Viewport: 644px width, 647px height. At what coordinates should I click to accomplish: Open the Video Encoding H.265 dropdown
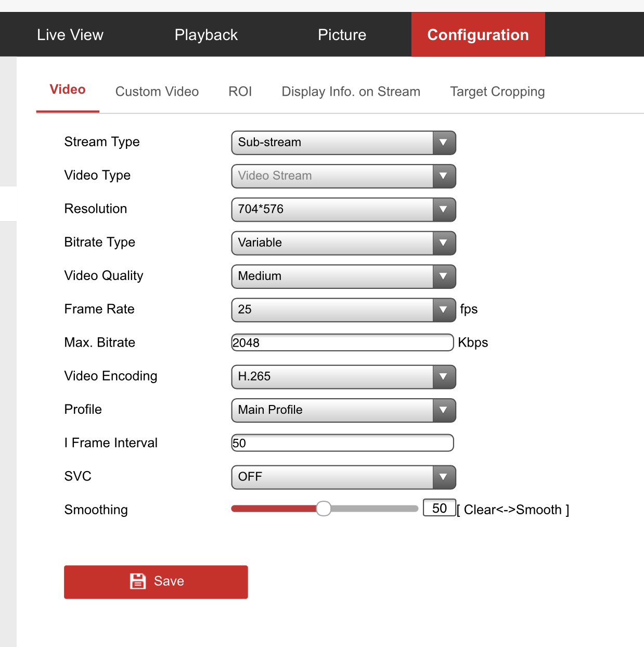tap(343, 377)
